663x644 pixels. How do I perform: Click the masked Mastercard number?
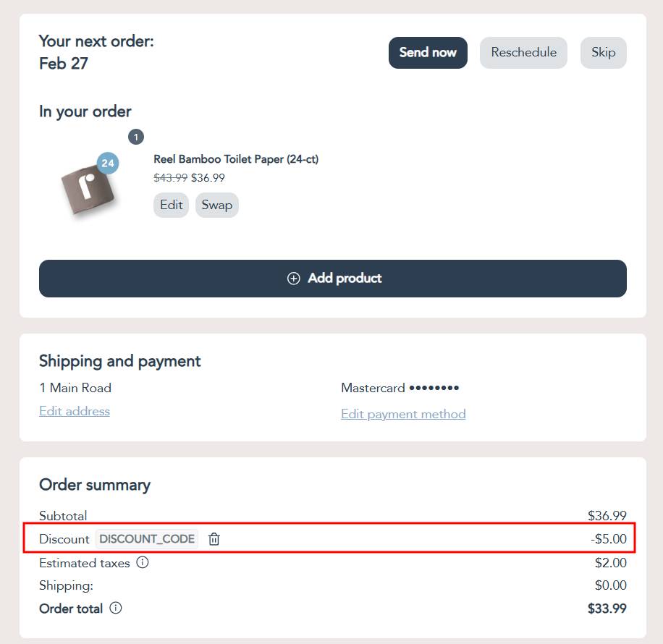tap(434, 388)
